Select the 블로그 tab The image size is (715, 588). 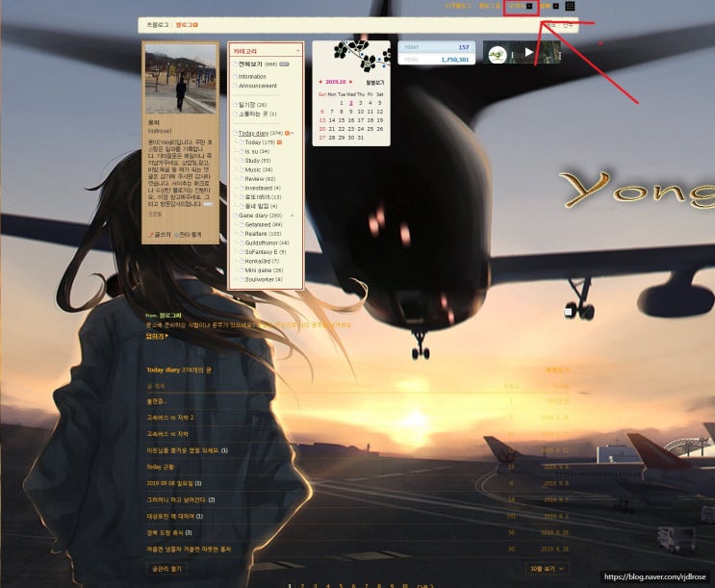coord(184,25)
